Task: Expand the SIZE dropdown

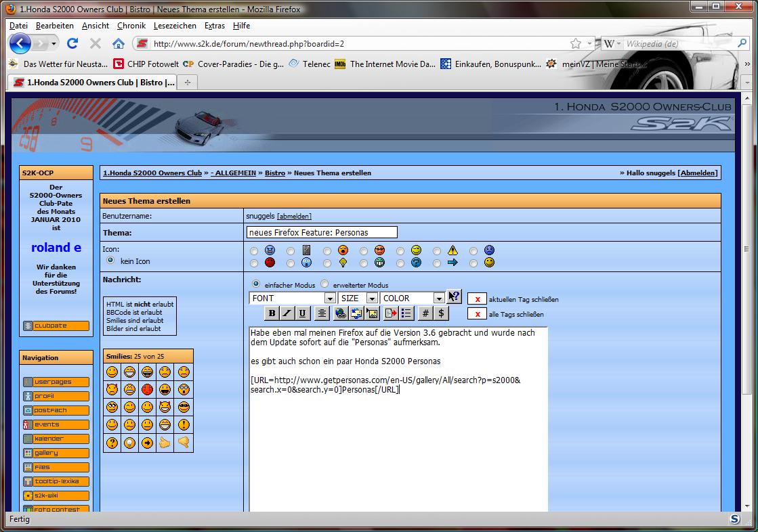Action: pos(358,298)
